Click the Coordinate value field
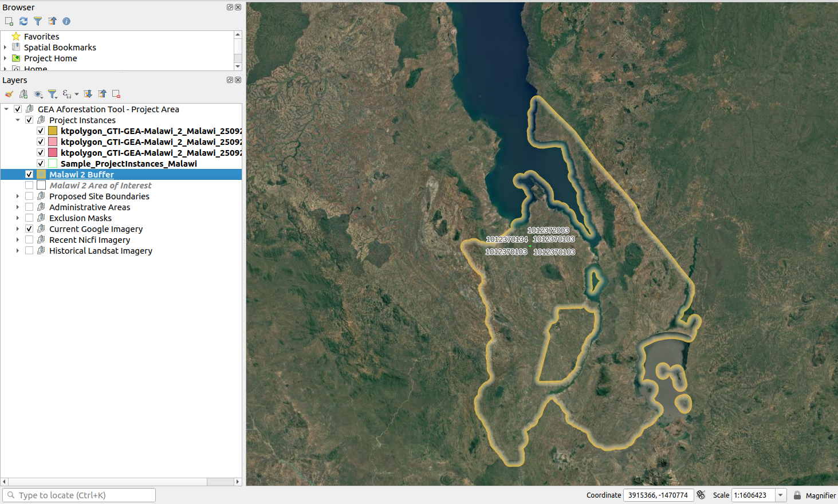838x504 pixels. (658, 495)
